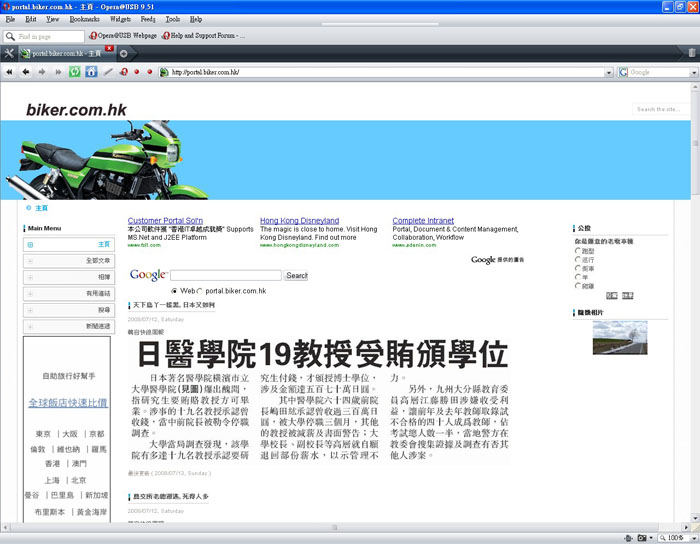Choose the first poll option radio button
Screen dimensions: 700x544
click(578, 251)
